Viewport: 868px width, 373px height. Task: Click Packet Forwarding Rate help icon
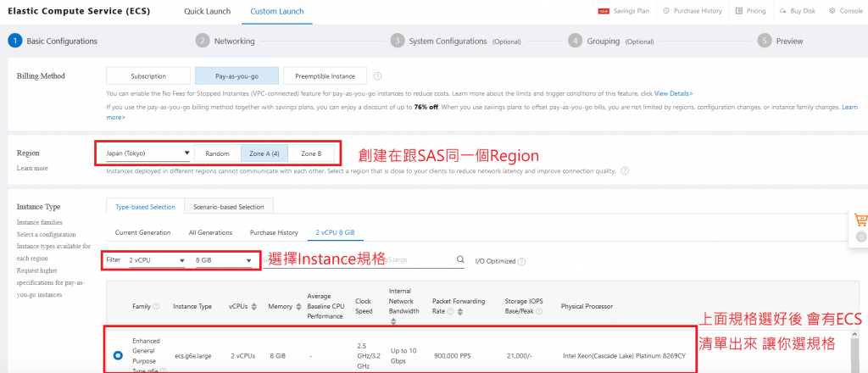point(450,312)
